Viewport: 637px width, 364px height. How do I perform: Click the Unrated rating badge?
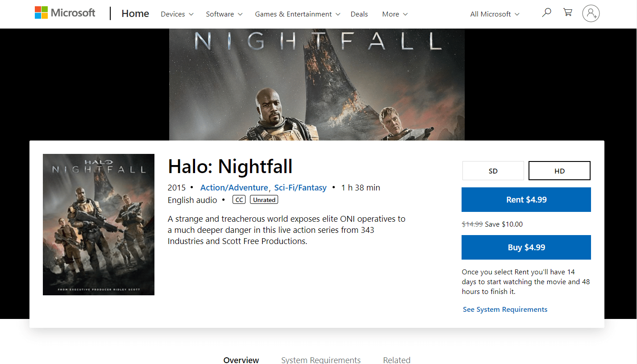pyautogui.click(x=264, y=199)
